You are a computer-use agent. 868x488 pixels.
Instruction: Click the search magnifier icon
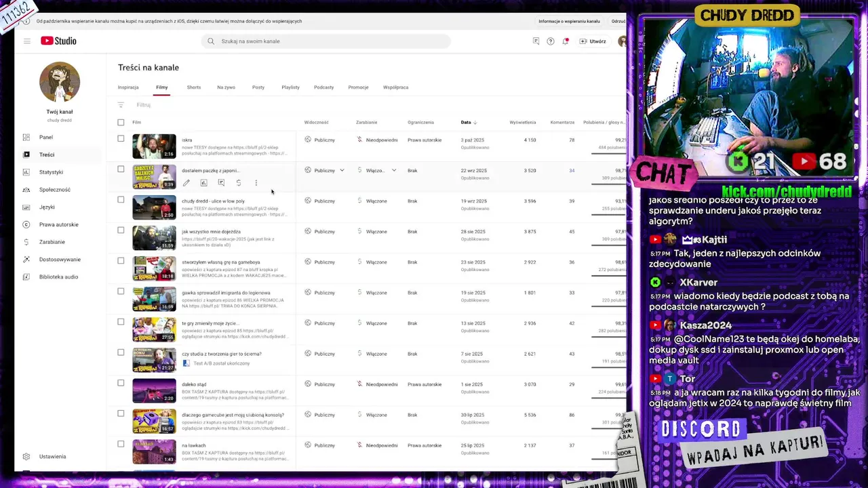[x=211, y=41]
